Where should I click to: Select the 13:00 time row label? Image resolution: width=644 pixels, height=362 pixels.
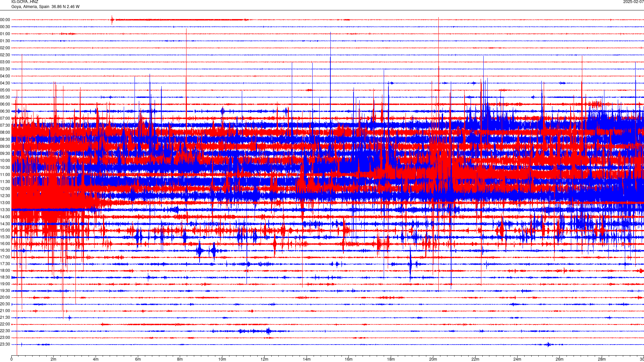[5, 203]
